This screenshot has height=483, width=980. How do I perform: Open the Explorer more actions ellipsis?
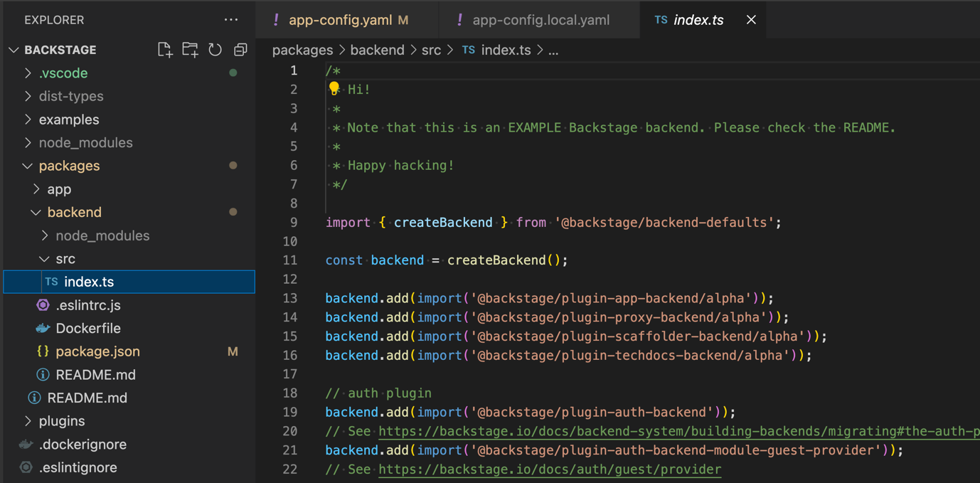tap(231, 20)
